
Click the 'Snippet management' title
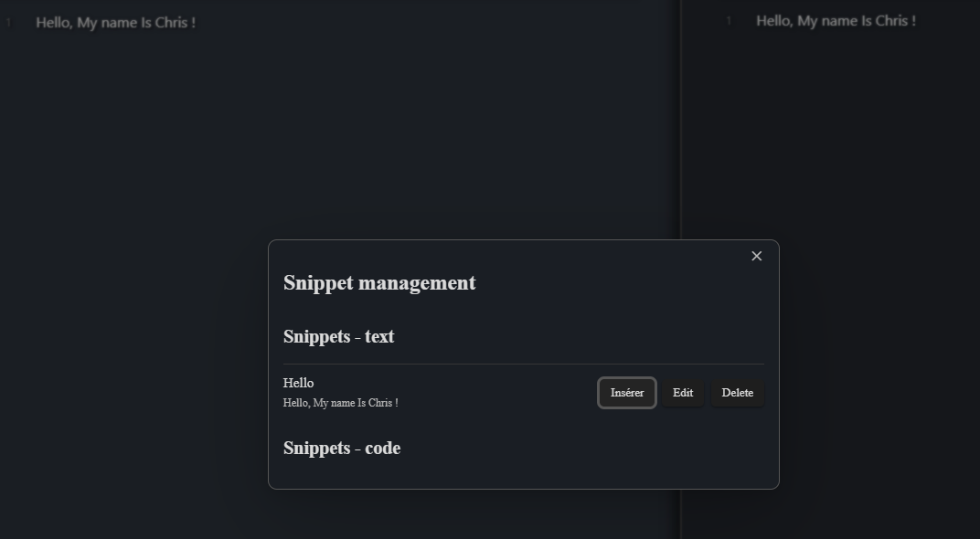379,282
